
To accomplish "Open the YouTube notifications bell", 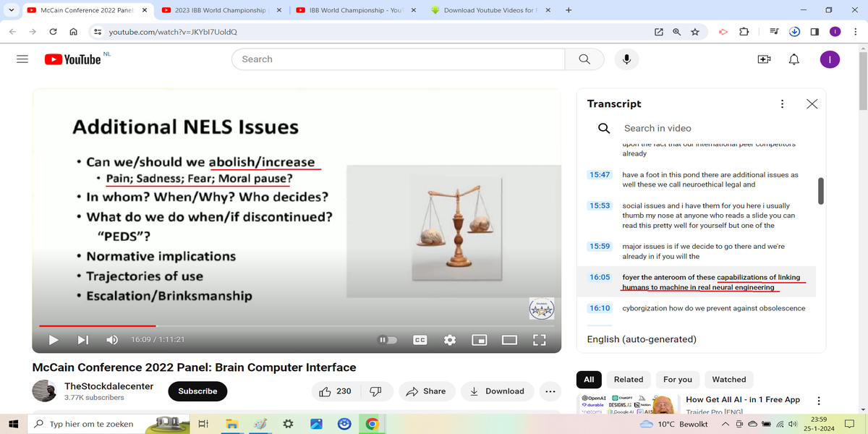I will tap(794, 59).
